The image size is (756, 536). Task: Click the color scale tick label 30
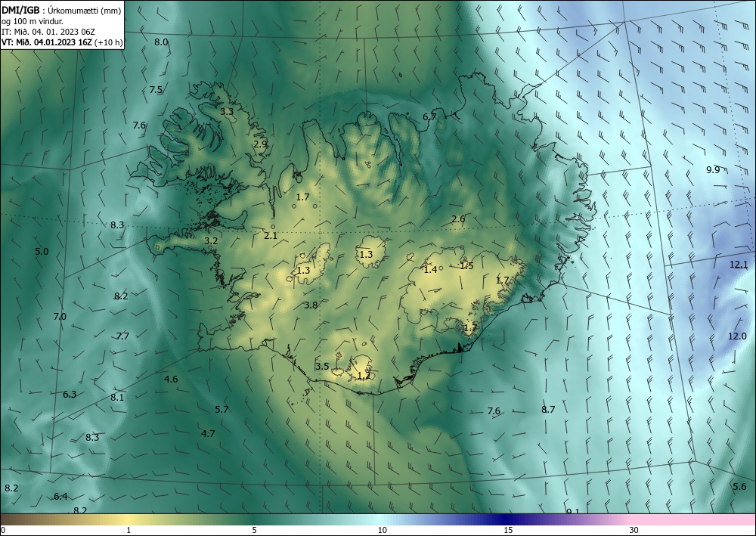tap(634, 531)
